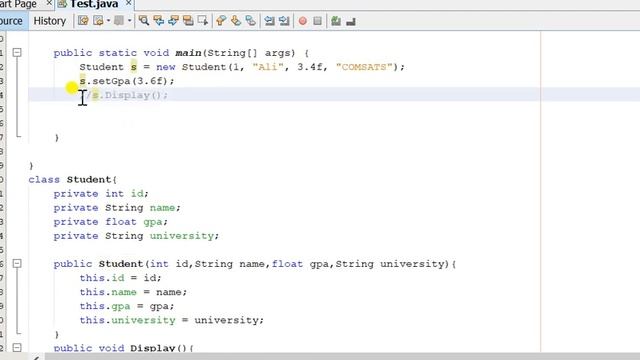Switch to the History view
640x360 pixels.
[50, 21]
